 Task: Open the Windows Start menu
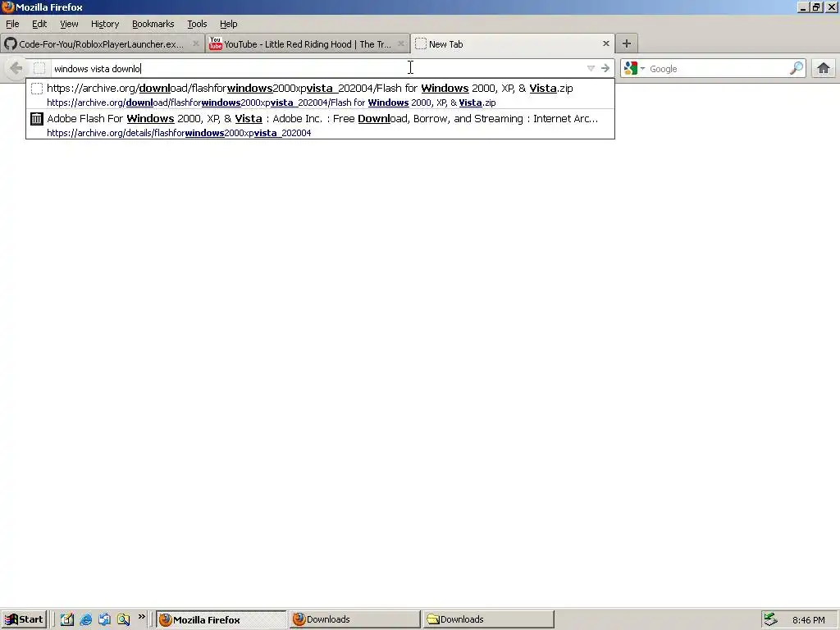(x=24, y=619)
